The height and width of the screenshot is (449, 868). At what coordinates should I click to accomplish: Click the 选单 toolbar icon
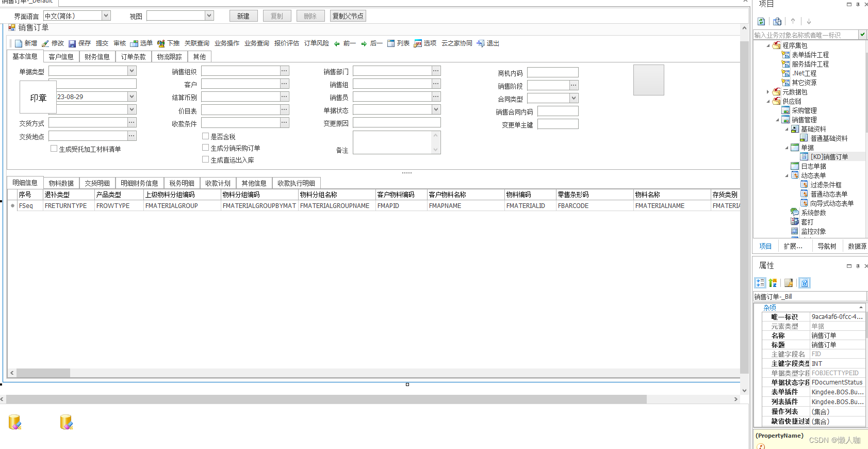pos(134,43)
